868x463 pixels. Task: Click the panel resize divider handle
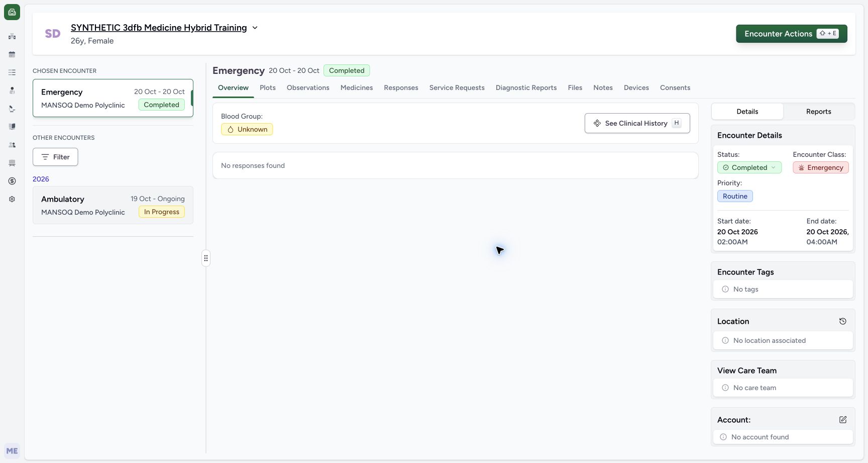pyautogui.click(x=206, y=258)
